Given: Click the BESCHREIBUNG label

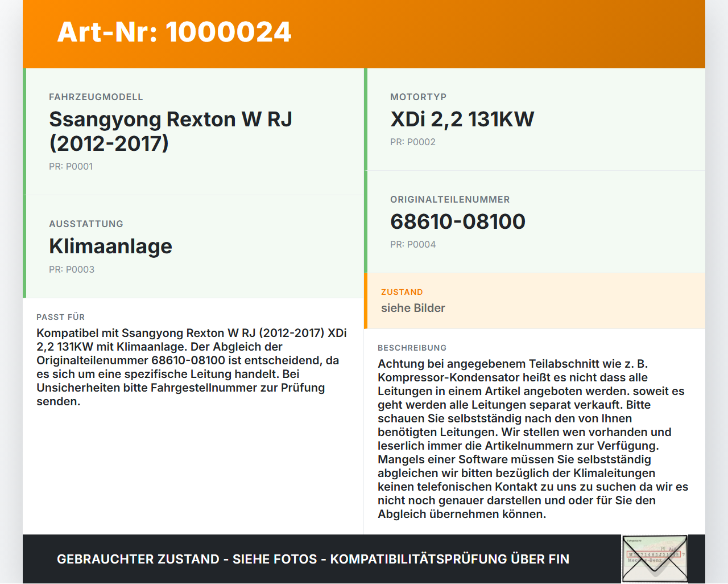Looking at the screenshot, I should tap(412, 348).
